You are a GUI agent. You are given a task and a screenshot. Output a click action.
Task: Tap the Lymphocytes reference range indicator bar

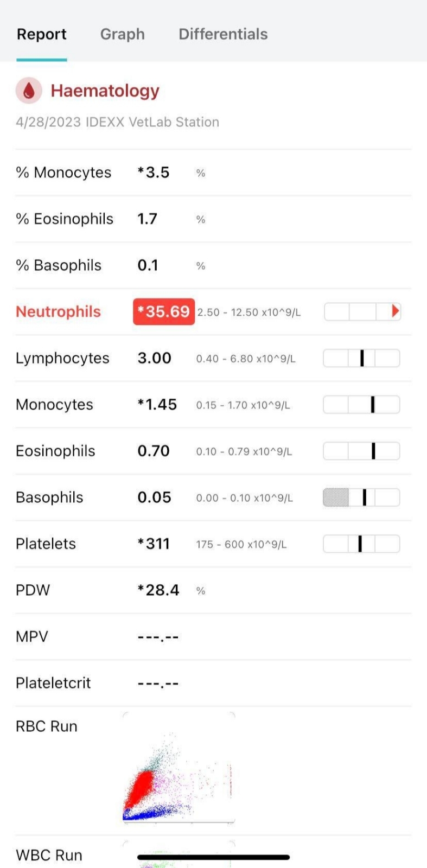point(361,358)
